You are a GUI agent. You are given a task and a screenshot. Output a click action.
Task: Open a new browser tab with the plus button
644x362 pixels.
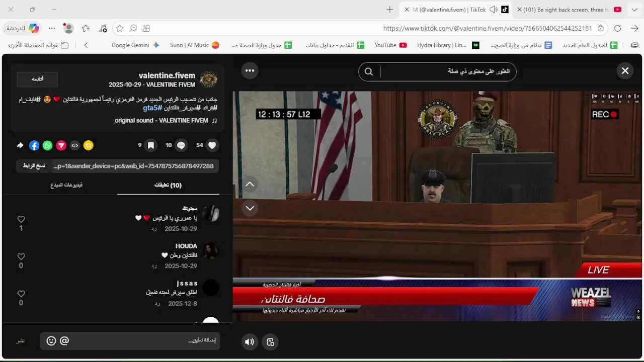click(x=390, y=10)
